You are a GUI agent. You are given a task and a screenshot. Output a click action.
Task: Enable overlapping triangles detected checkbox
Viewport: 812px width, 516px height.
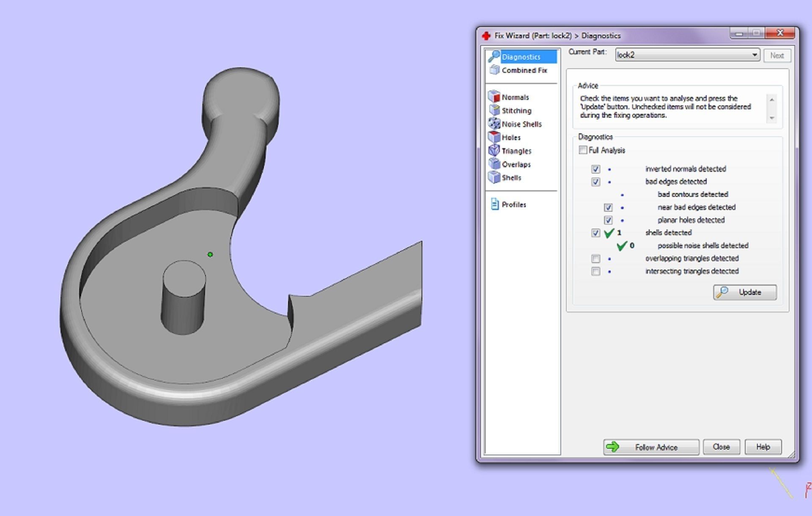(x=595, y=258)
